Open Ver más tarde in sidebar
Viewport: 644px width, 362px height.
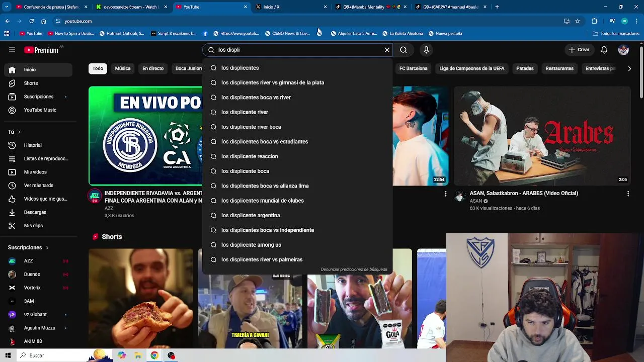click(x=39, y=186)
